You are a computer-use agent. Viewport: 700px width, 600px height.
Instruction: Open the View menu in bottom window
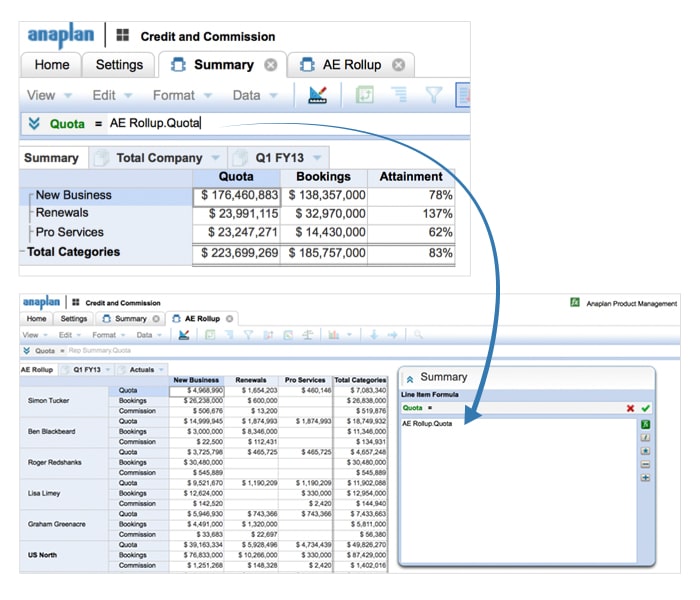(34, 335)
